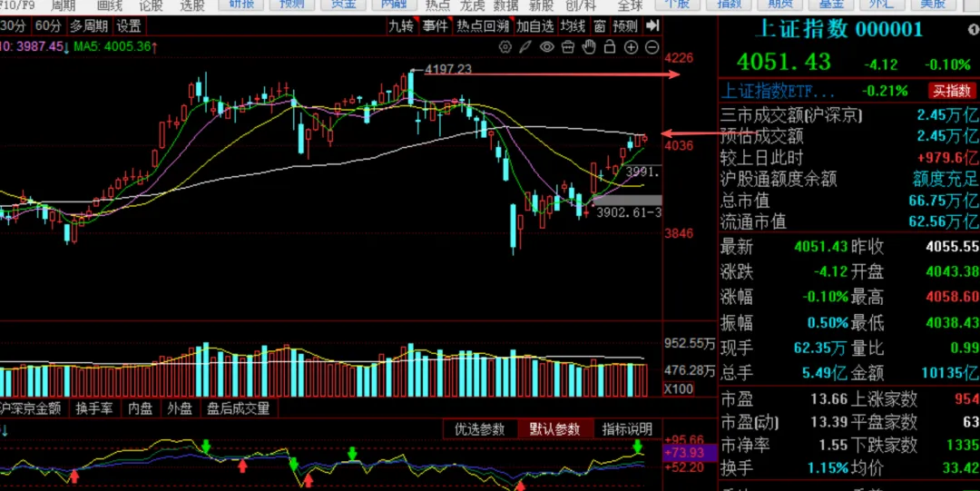
Task: Open the toolbox icon above the chart
Action: [568, 47]
